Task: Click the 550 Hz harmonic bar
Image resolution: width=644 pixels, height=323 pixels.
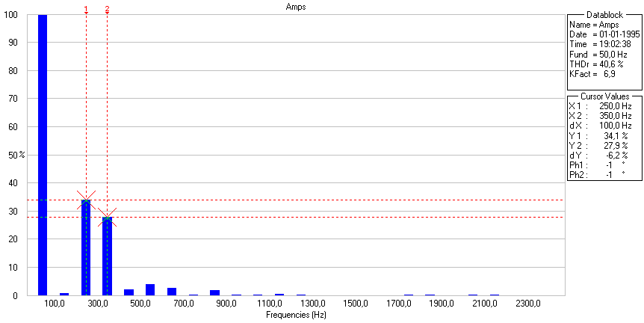Action: coord(150,290)
